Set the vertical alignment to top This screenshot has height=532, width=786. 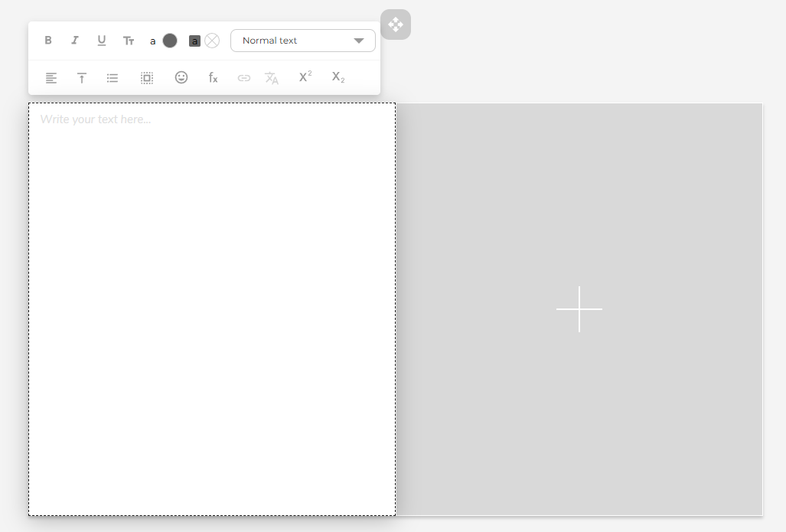click(81, 77)
